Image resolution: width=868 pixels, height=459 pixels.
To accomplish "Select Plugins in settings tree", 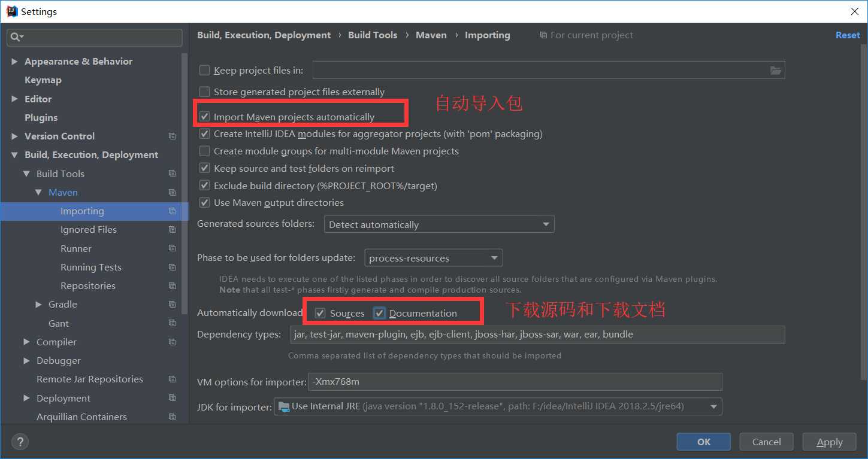I will pyautogui.click(x=41, y=118).
